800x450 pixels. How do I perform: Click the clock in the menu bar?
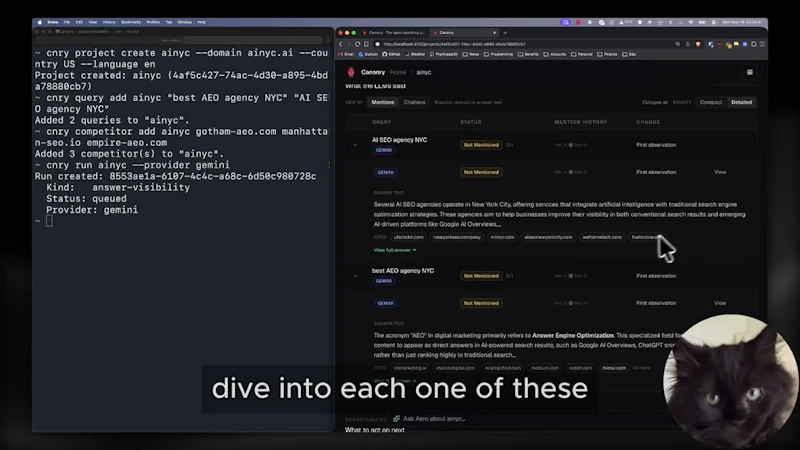[x=742, y=22]
